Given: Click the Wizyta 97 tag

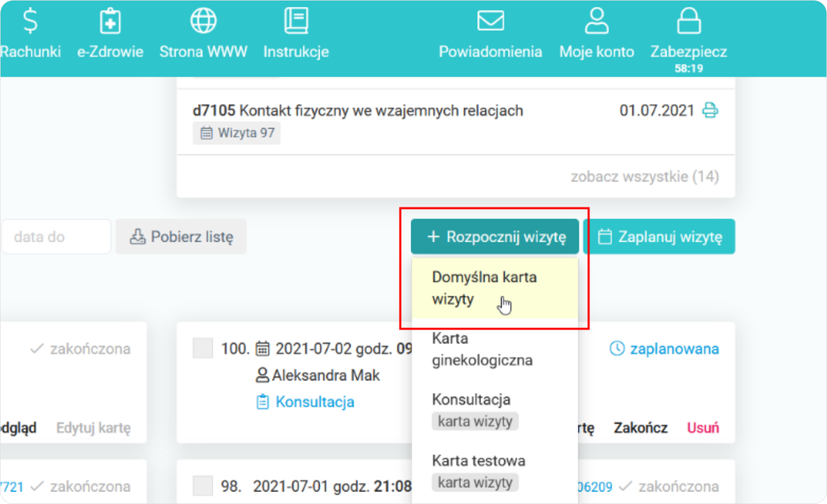Looking at the screenshot, I should (237, 133).
